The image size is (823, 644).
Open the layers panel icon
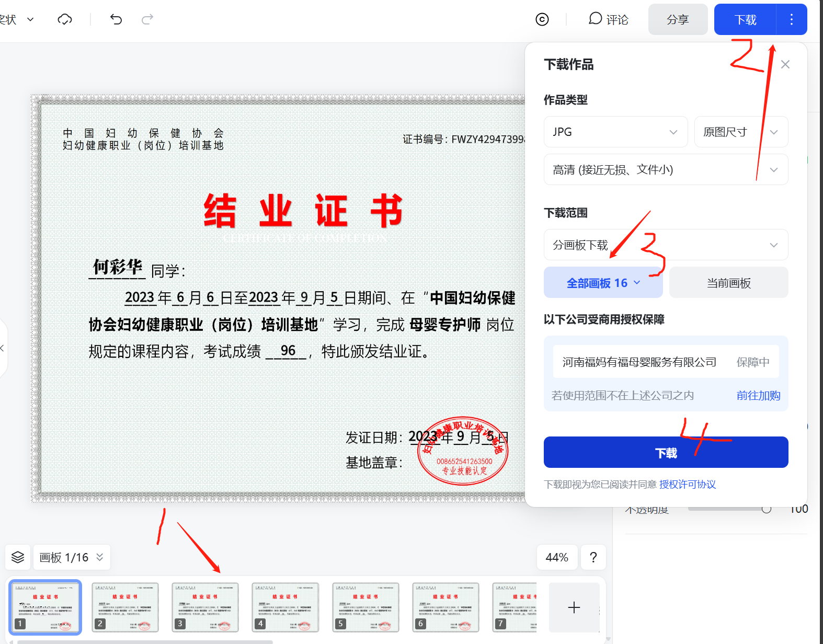18,557
